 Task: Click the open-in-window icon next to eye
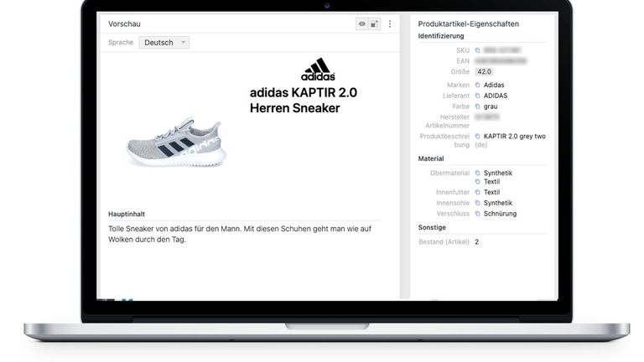pyautogui.click(x=374, y=23)
